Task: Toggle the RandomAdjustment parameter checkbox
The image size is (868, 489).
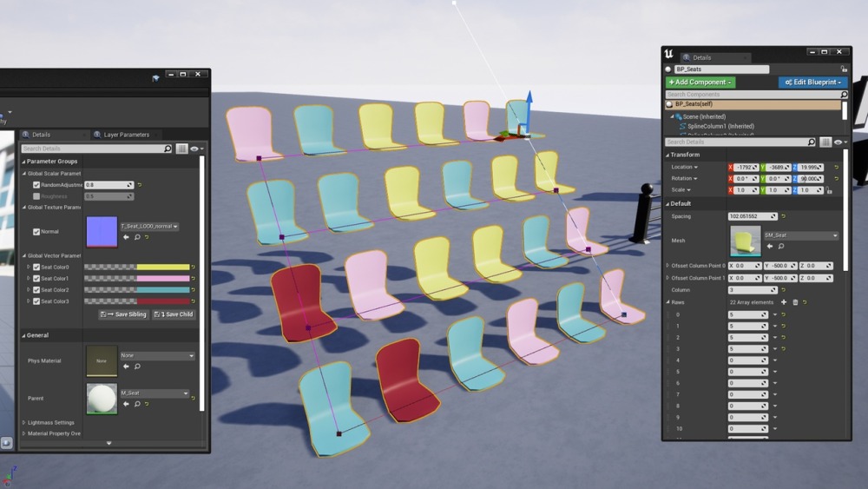Action: 36,185
